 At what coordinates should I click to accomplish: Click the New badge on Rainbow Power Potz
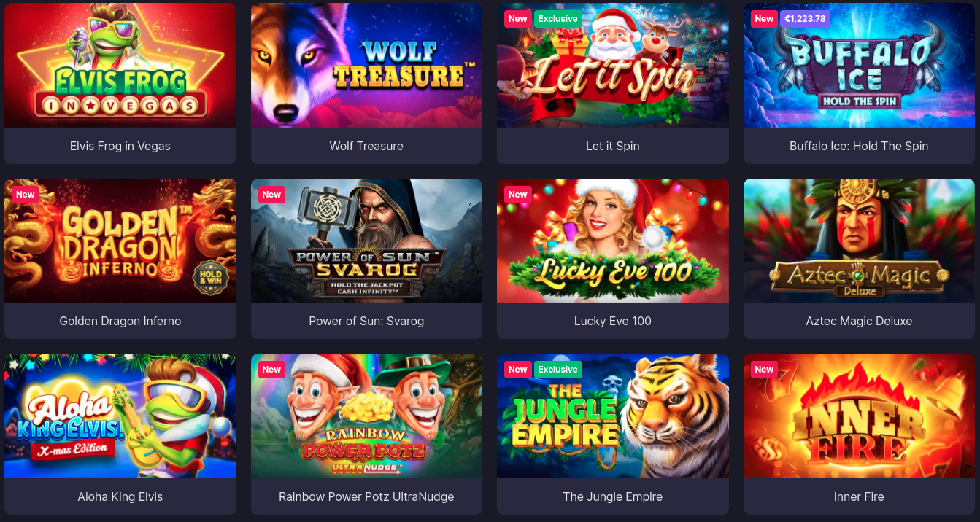click(271, 370)
